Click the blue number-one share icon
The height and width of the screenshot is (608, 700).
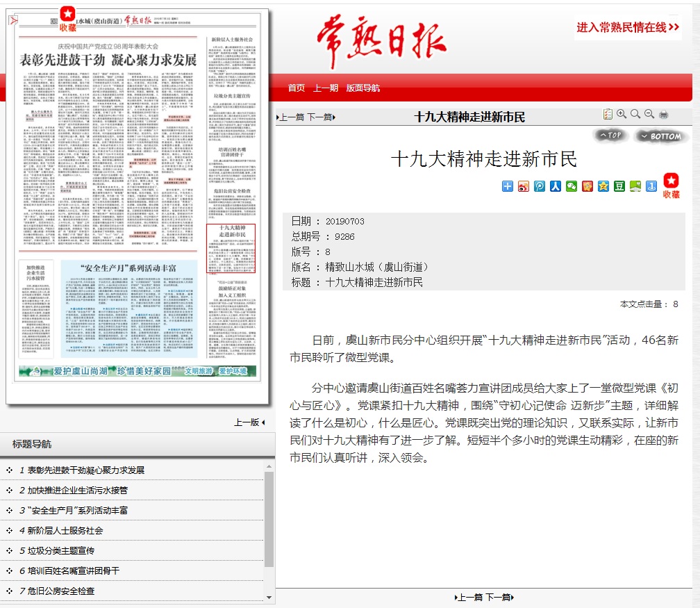point(651,186)
